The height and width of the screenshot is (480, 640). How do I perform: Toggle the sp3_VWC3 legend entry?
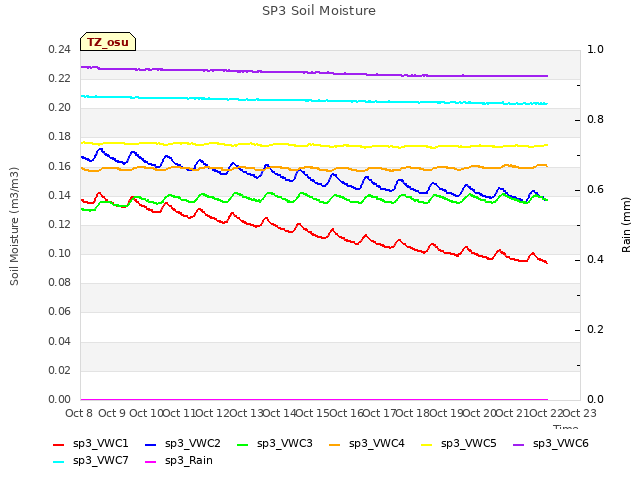(275, 444)
